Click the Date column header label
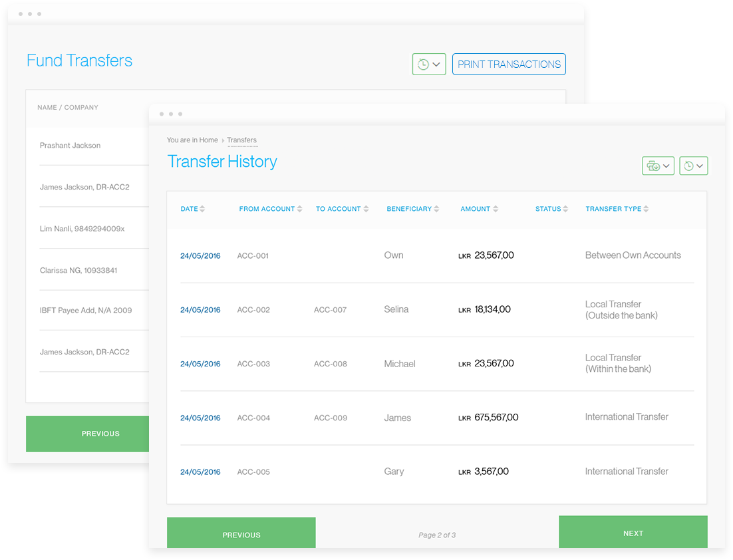This screenshot has width=733, height=560. 189,209
